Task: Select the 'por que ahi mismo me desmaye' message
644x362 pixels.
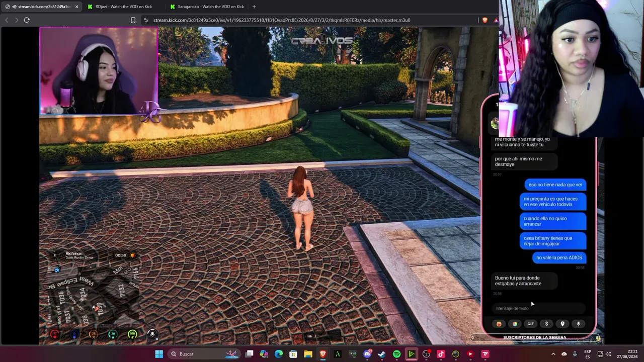Action: (x=524, y=161)
